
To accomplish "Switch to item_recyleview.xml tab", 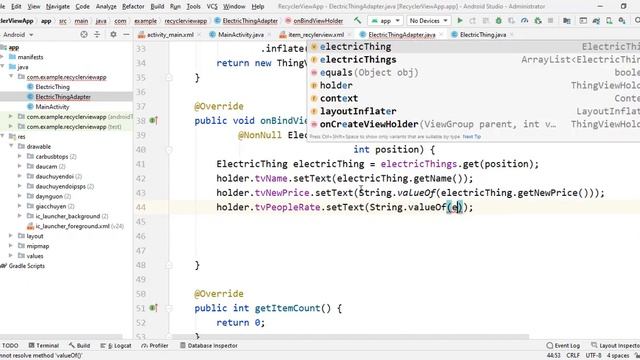I will 316,35.
